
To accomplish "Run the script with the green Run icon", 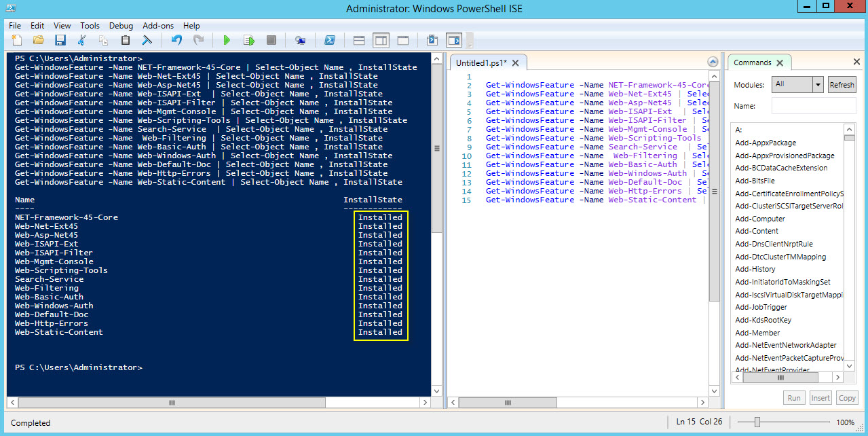I will pos(227,40).
